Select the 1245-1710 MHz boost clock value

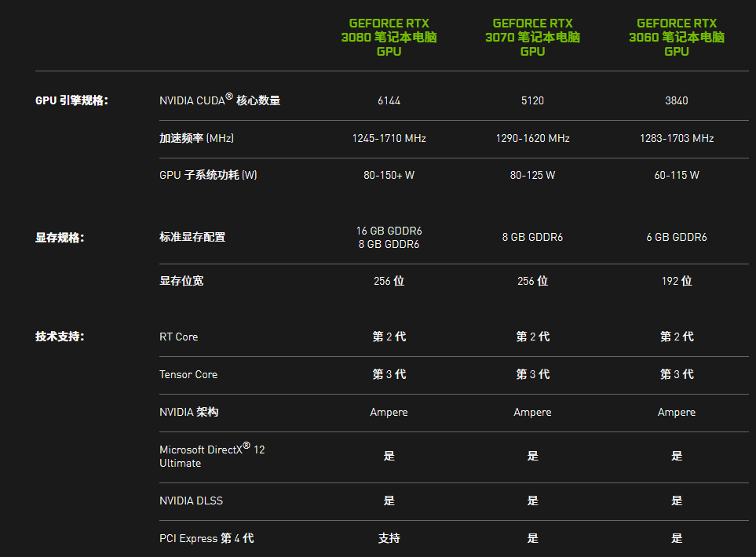(x=389, y=138)
